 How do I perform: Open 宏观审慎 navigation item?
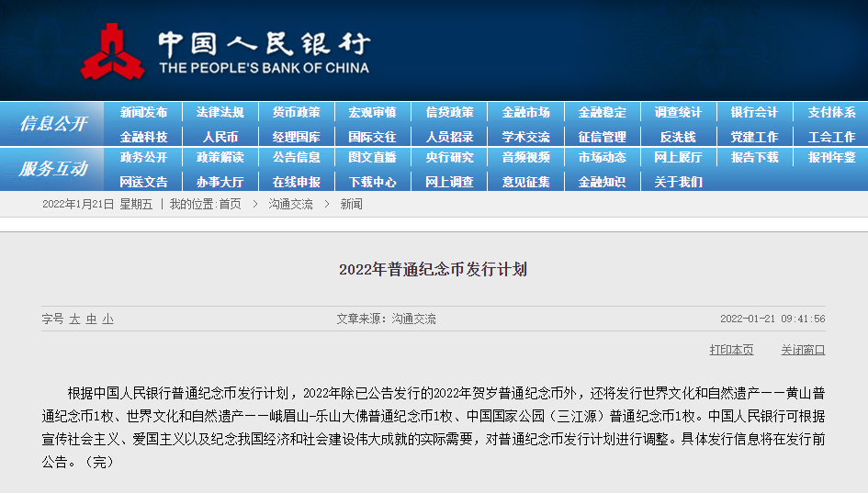pos(373,112)
